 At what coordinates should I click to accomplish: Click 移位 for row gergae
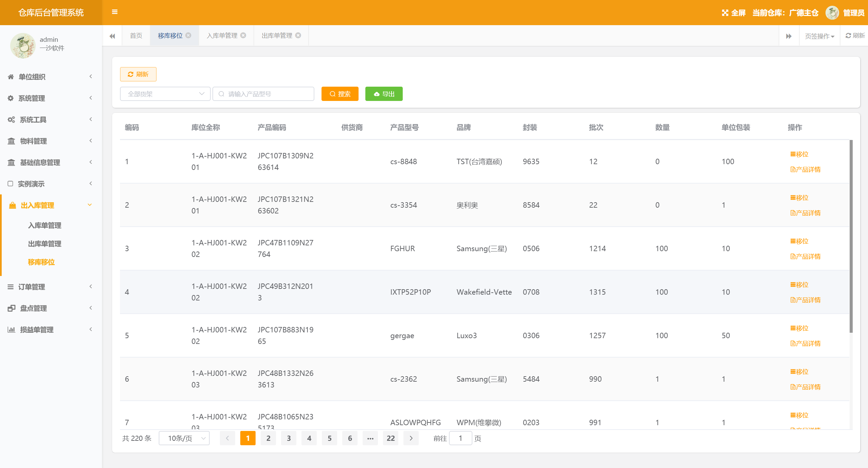click(x=799, y=328)
